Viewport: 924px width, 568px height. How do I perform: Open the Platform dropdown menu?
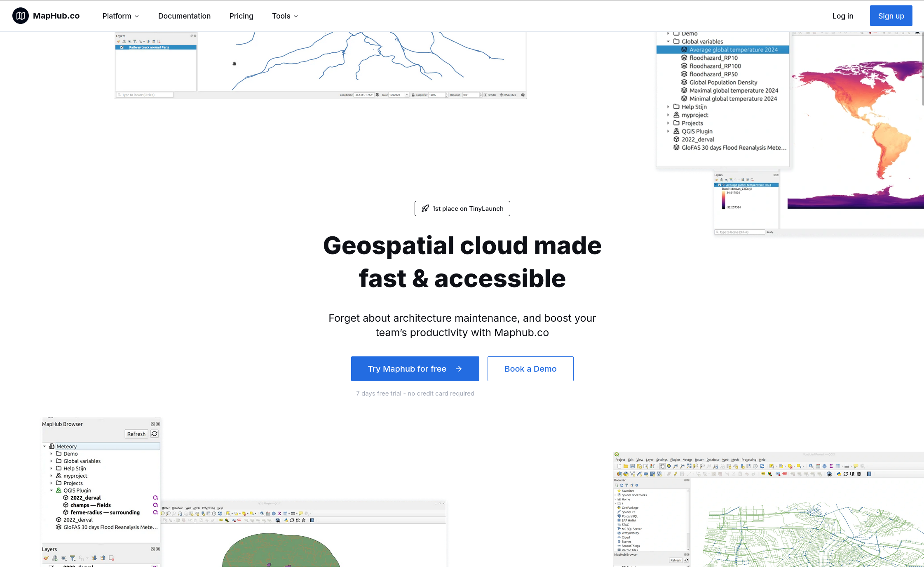coord(120,16)
